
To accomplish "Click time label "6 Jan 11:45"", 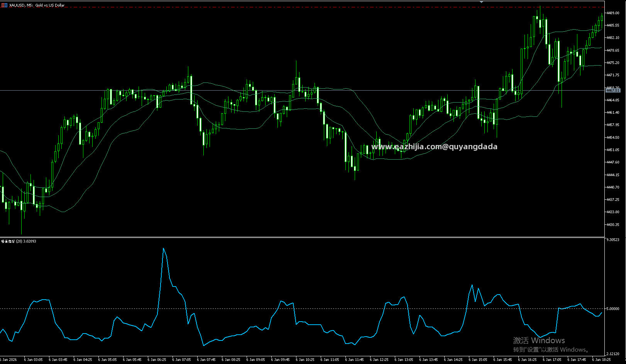I will pyautogui.click(x=354, y=360).
